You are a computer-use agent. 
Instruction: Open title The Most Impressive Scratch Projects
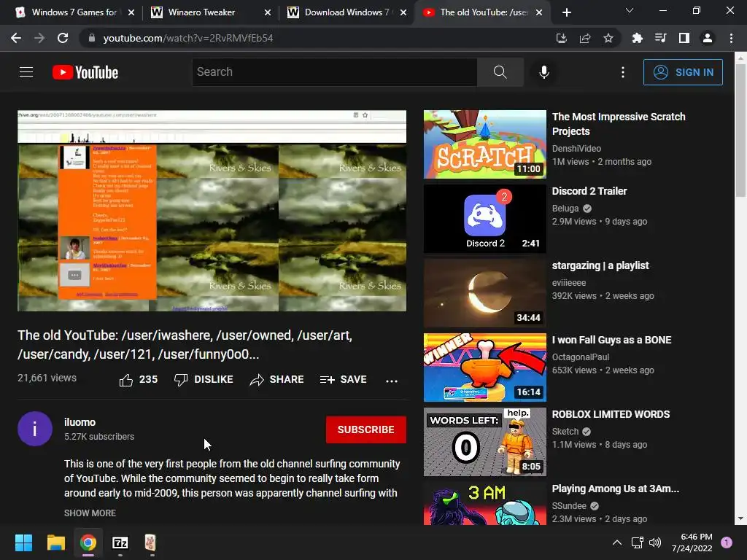pos(619,124)
